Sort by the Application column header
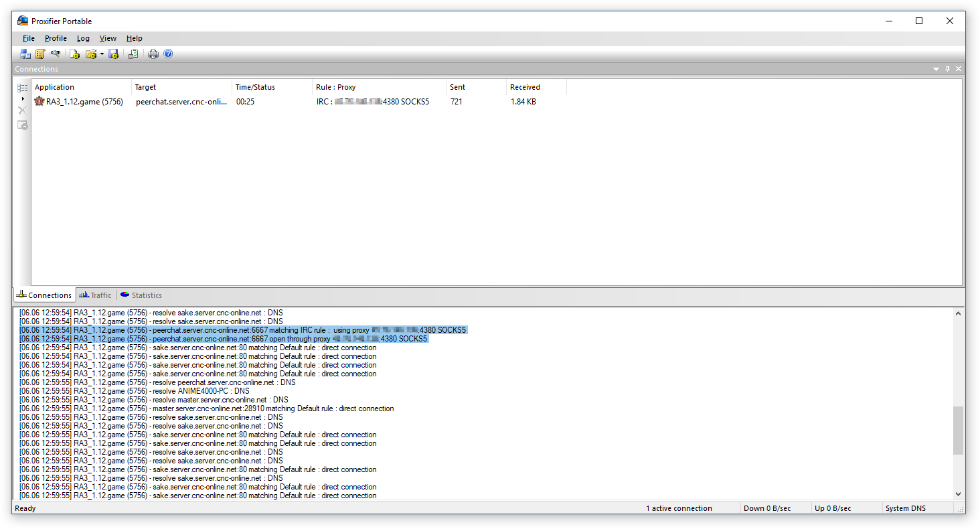Image resolution: width=980 pixels, height=529 pixels. point(82,87)
